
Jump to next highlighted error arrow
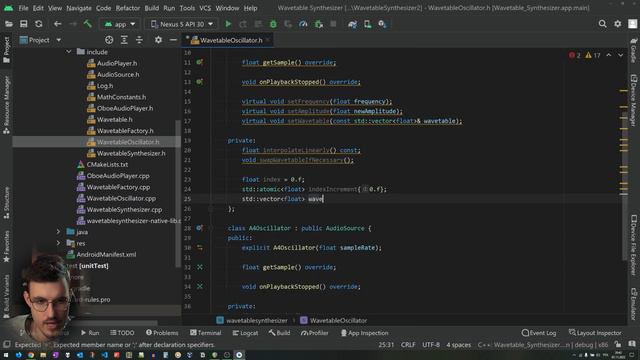click(x=620, y=55)
